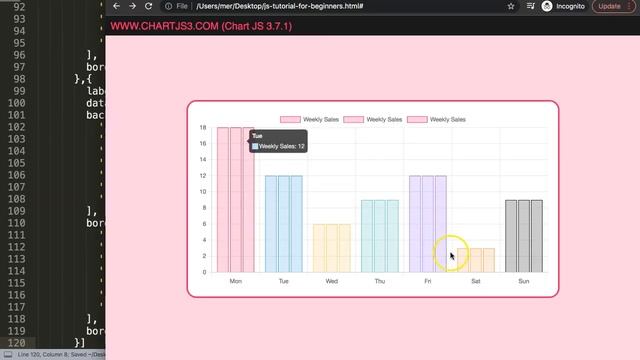Click the teal Thu bar group

[x=380, y=236]
